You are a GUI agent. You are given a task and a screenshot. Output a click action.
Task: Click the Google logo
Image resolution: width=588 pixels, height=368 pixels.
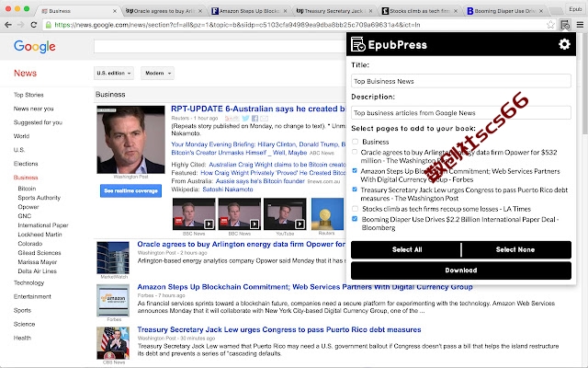(x=35, y=47)
